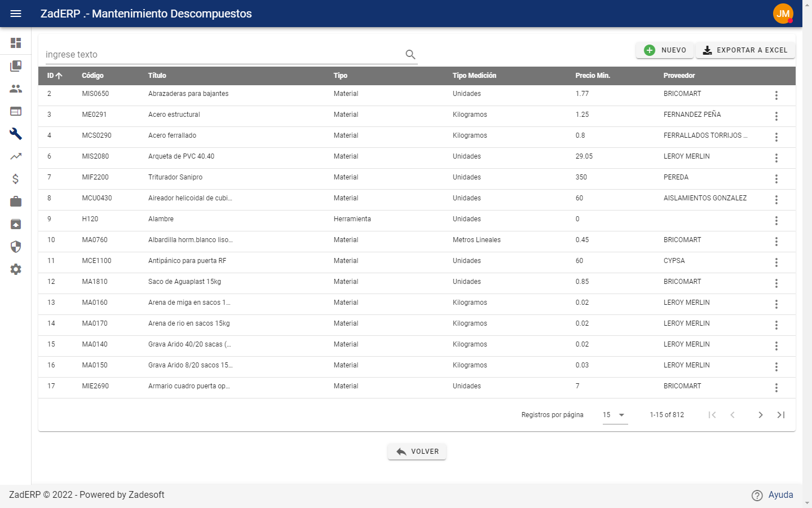Open row actions for Arqueta de PVC 40.40

tap(776, 158)
